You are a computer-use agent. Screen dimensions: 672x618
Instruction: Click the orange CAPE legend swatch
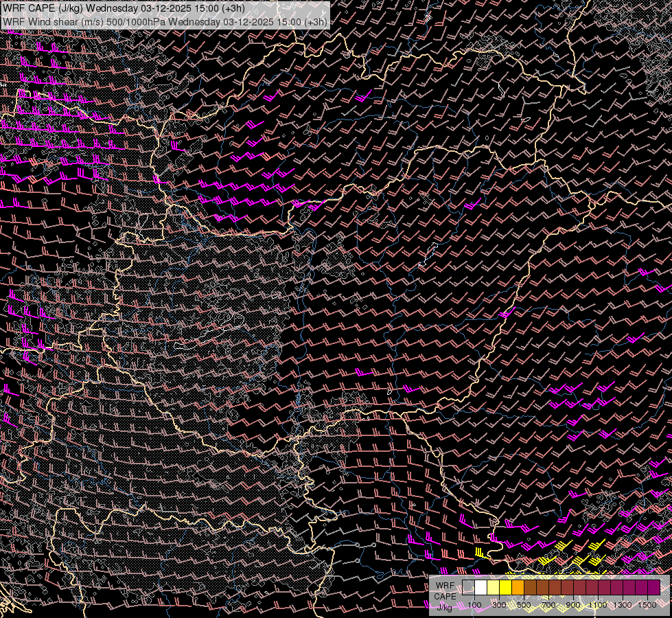pyautogui.click(x=518, y=587)
